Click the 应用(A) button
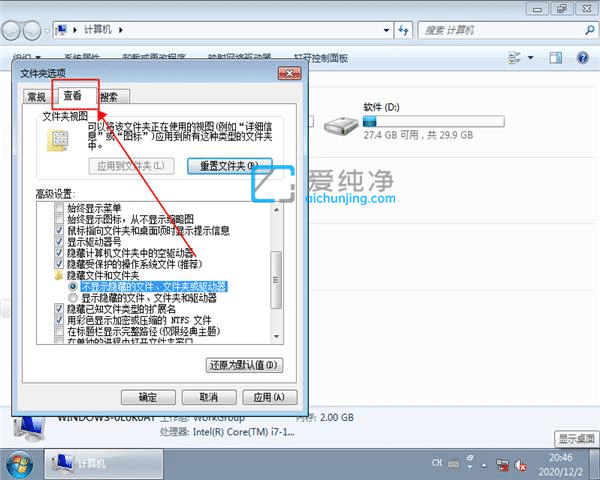This screenshot has height=480, width=600. click(269, 397)
